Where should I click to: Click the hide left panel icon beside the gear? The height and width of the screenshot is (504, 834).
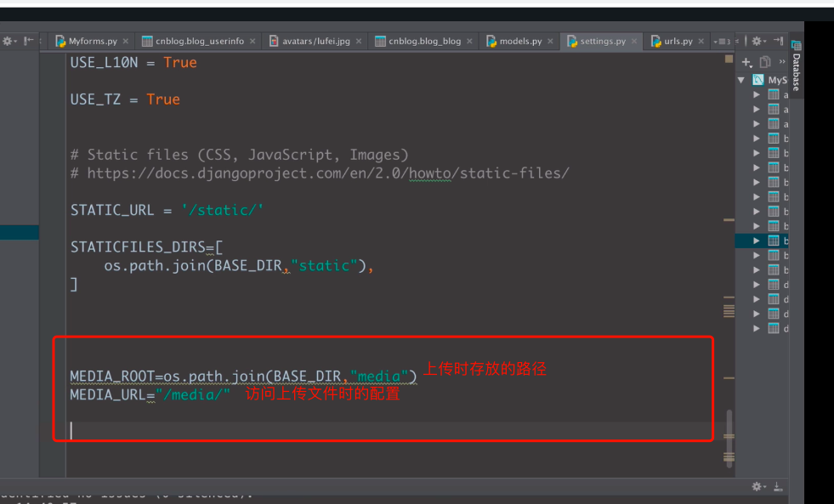(29, 41)
